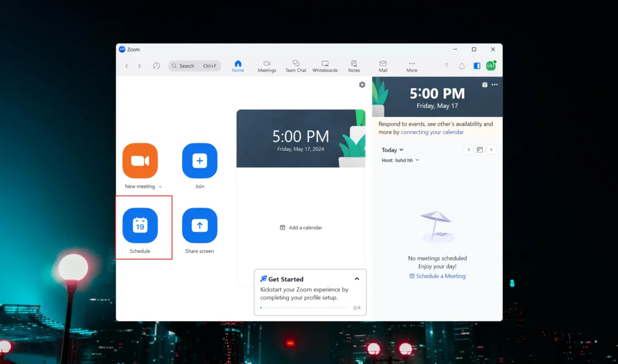Click the connecting your calendar link
Screen dimensions: 618x364
click(x=432, y=132)
